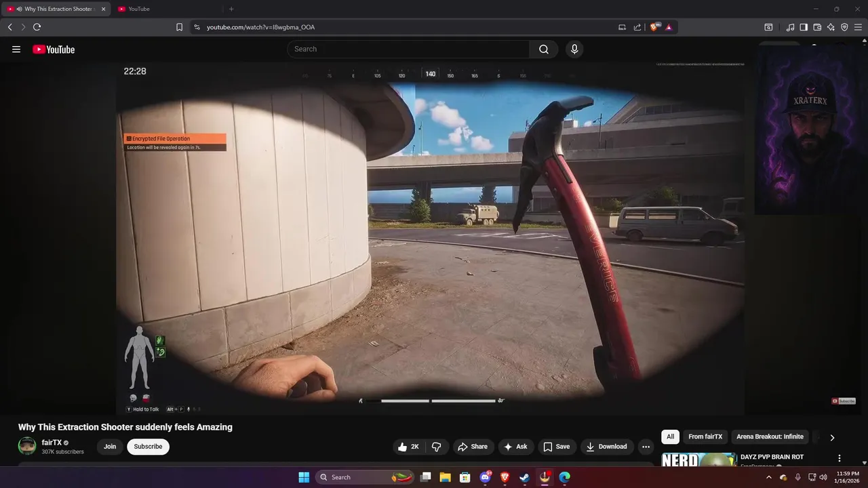
Task: Open File Explorer from the taskbar
Action: (x=446, y=477)
